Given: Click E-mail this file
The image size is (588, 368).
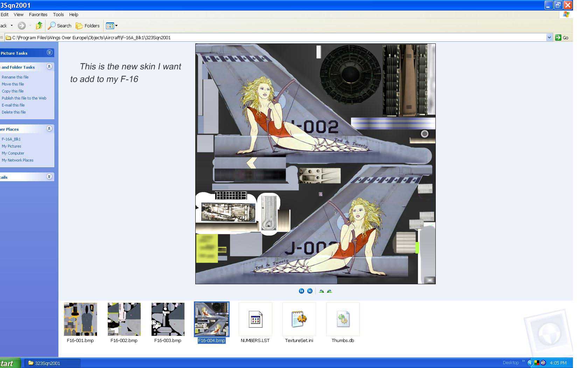Looking at the screenshot, I should pos(13,105).
